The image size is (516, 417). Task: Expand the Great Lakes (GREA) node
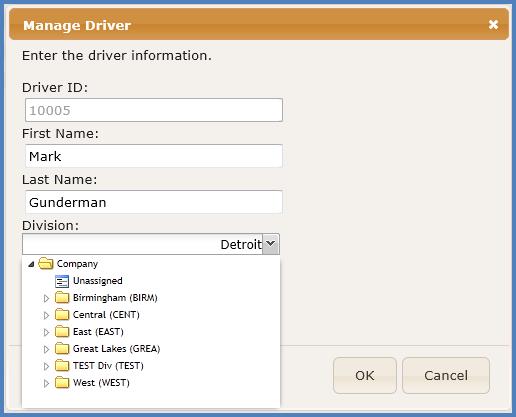46,349
